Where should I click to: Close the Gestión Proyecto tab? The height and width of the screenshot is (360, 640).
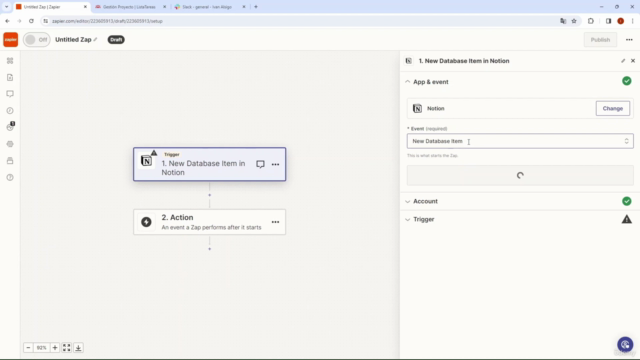coord(164,7)
